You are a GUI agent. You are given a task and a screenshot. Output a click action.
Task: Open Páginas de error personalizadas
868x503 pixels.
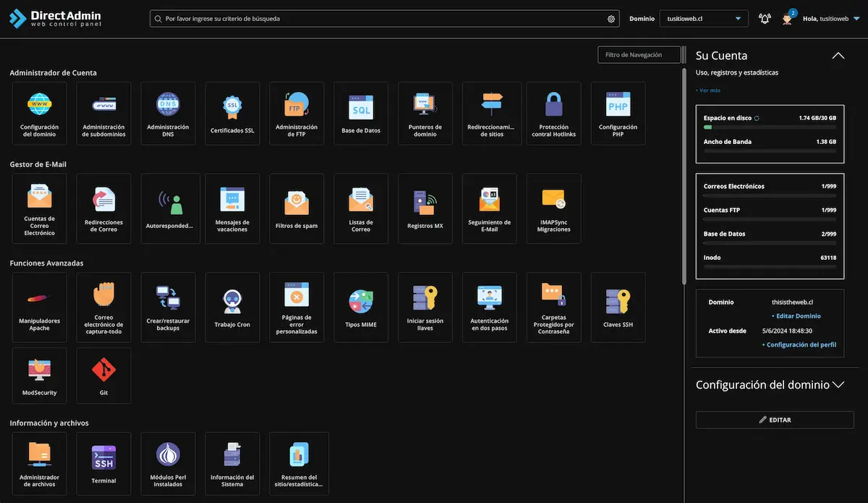[x=297, y=307]
